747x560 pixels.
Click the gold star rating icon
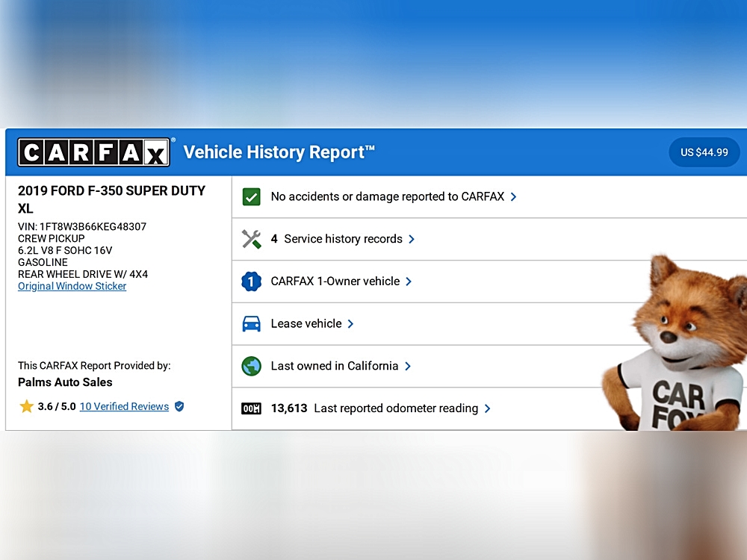(x=26, y=406)
